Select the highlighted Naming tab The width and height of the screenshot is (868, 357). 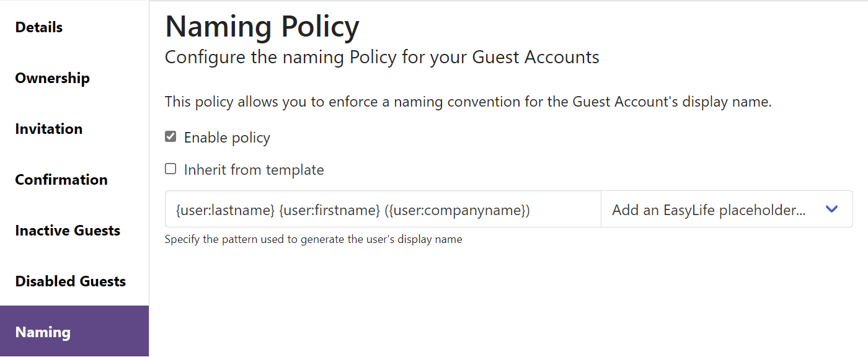(42, 332)
